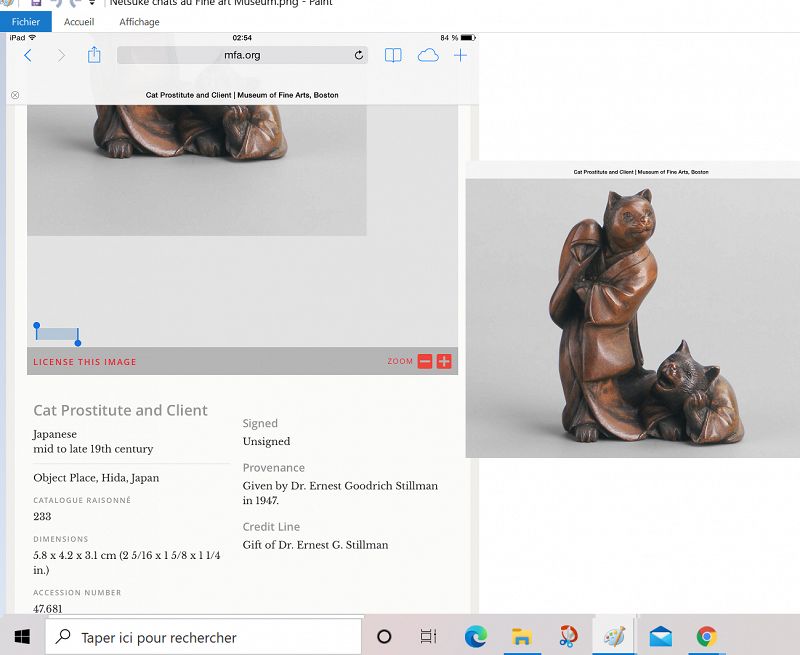Click the text Unsigned
800x655 pixels.
click(266, 441)
